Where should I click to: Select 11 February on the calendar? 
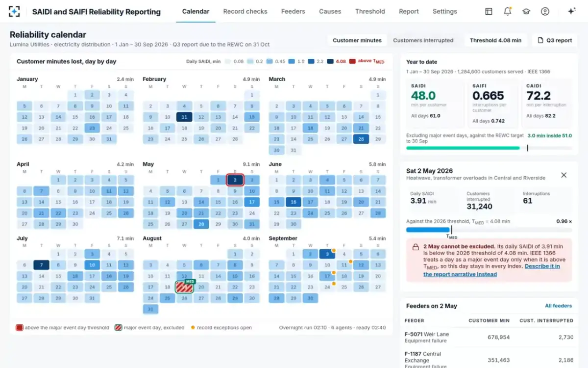pos(184,117)
